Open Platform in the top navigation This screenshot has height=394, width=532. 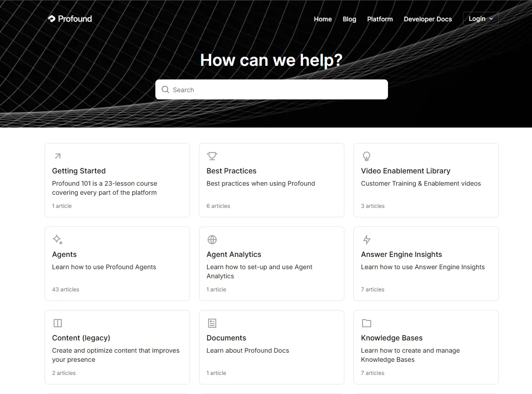380,19
